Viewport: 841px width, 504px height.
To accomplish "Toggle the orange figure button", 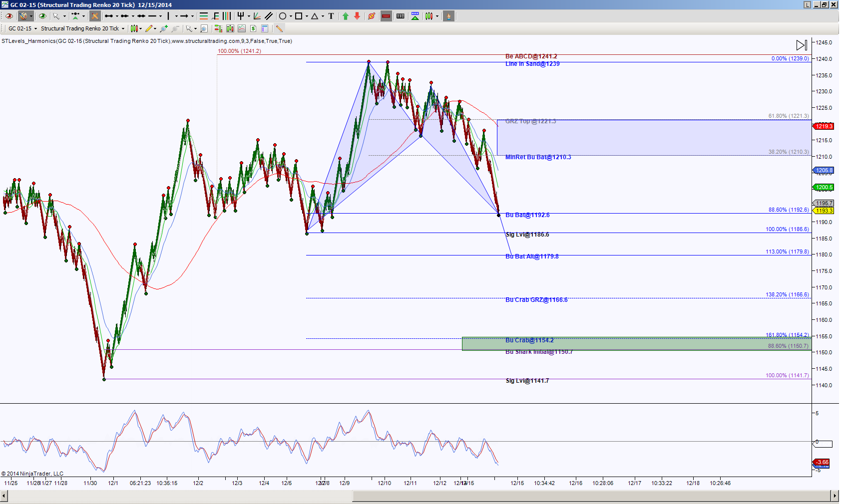I will pyautogui.click(x=448, y=16).
